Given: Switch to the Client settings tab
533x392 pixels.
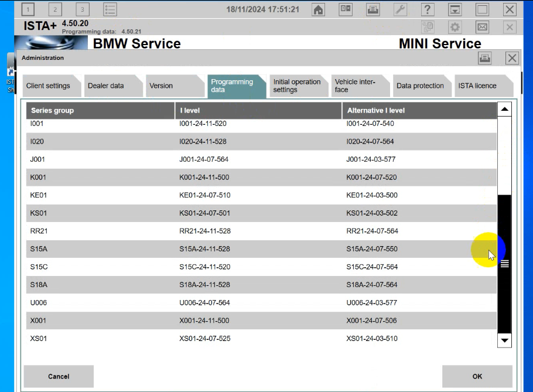Looking at the screenshot, I should pos(52,86).
